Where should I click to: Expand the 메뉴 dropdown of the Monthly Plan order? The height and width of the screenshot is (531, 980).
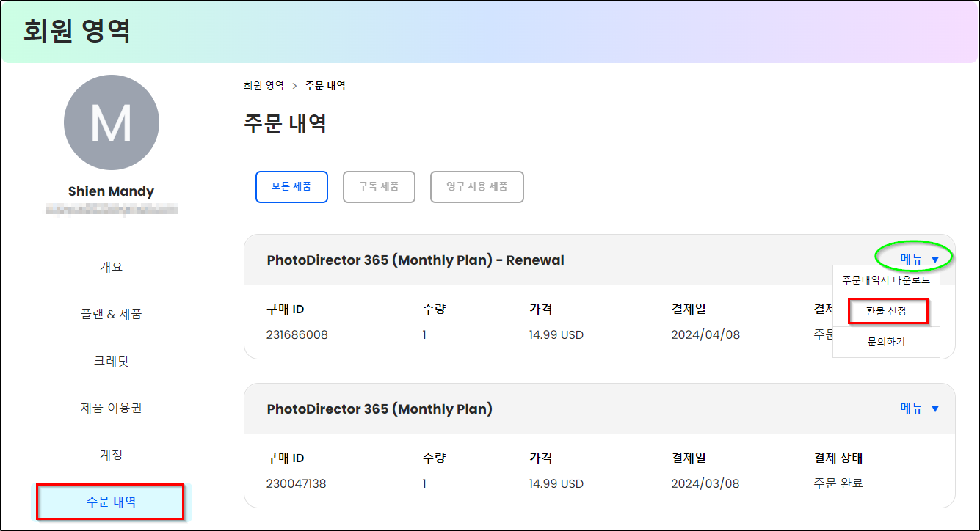(x=919, y=409)
